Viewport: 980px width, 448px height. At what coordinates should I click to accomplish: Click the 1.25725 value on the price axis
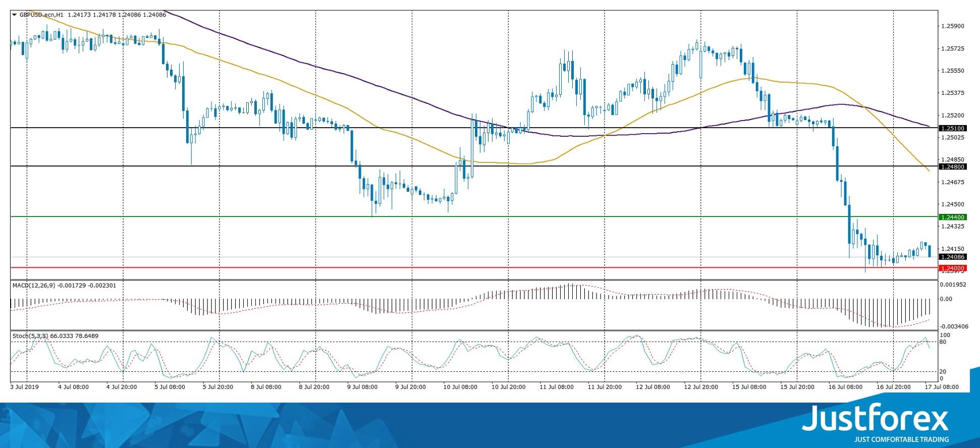pos(953,48)
